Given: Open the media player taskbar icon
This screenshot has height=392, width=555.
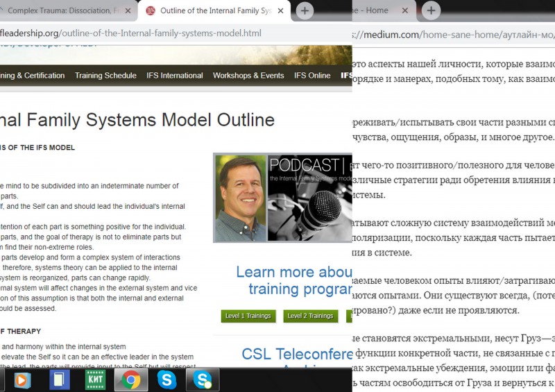Looking at the screenshot, I should tap(22, 380).
